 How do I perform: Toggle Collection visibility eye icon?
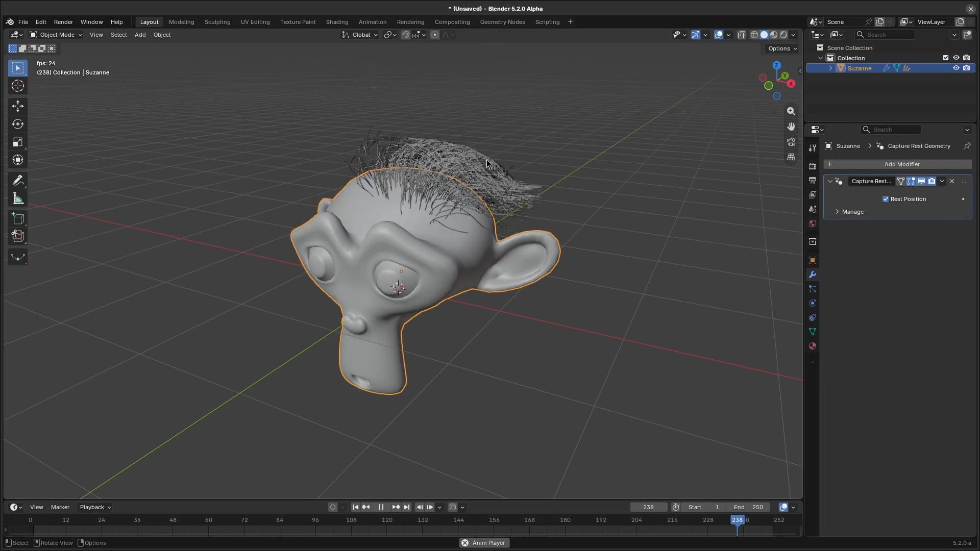(x=956, y=58)
